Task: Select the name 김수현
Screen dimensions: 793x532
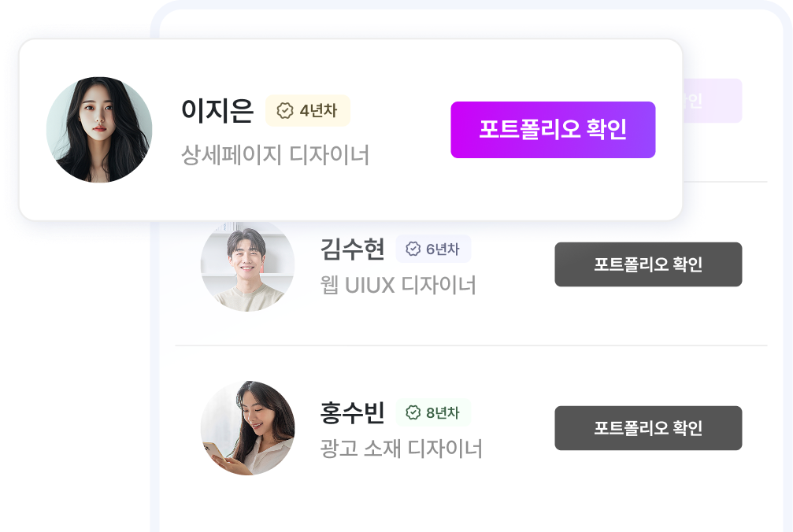Action: (x=351, y=249)
